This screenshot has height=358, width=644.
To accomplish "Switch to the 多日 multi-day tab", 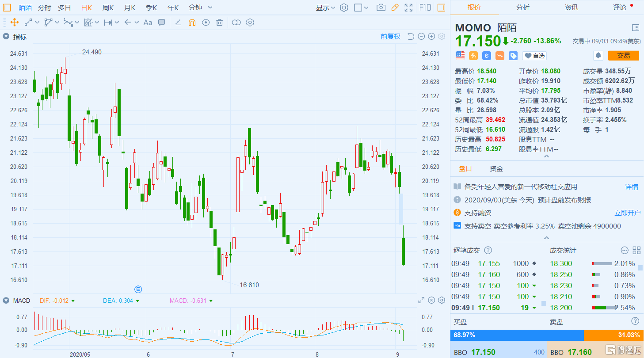I will [x=65, y=8].
